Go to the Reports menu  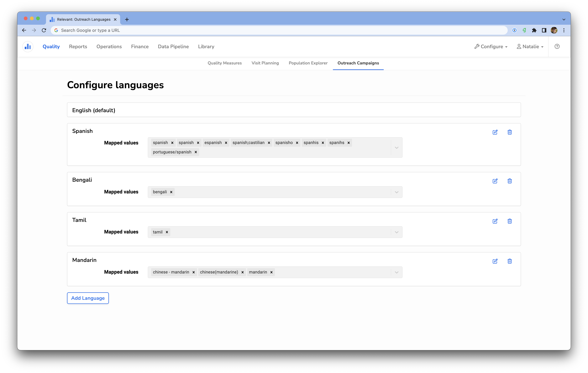coord(78,47)
